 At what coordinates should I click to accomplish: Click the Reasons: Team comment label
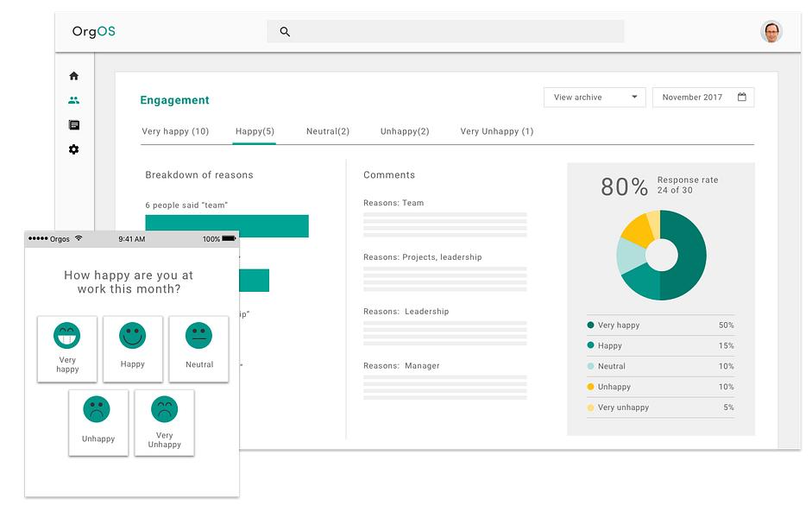pos(393,203)
